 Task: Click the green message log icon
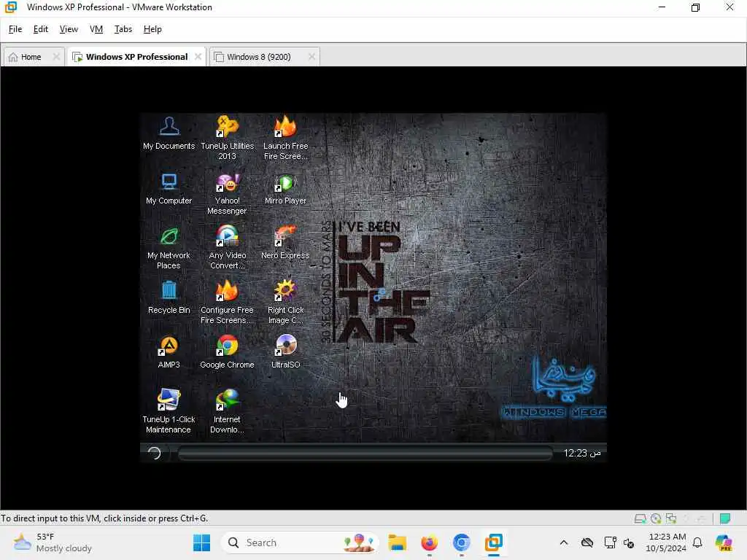tap(725, 518)
